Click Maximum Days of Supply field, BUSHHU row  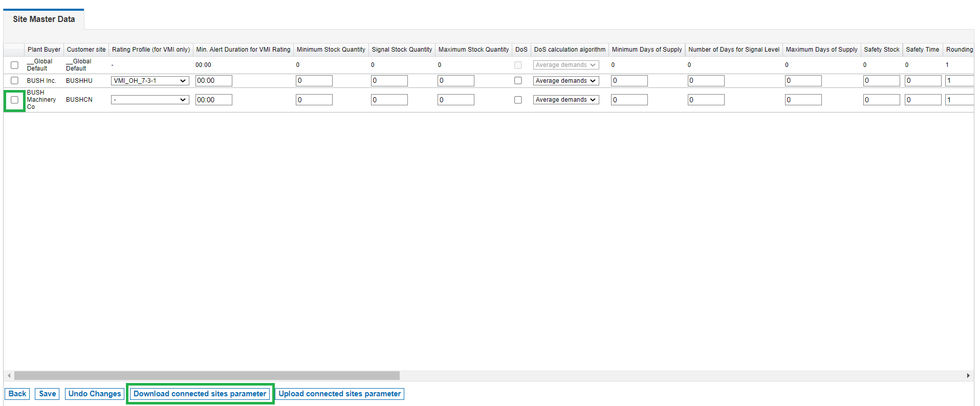[803, 81]
